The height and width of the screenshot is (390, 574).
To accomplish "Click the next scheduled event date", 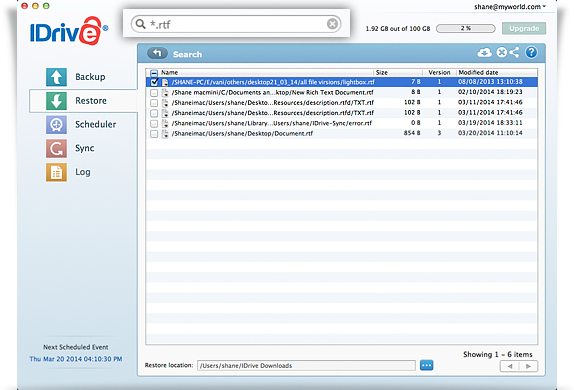I will tap(76, 359).
